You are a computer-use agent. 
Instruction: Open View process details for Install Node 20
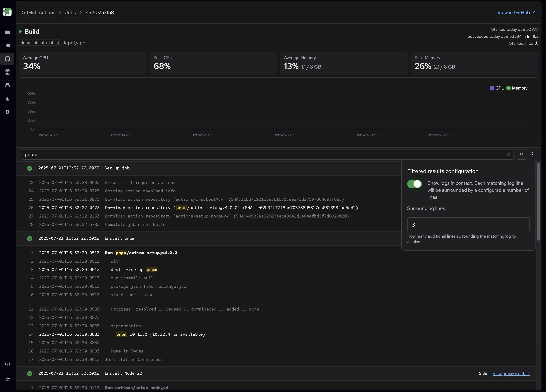512,373
